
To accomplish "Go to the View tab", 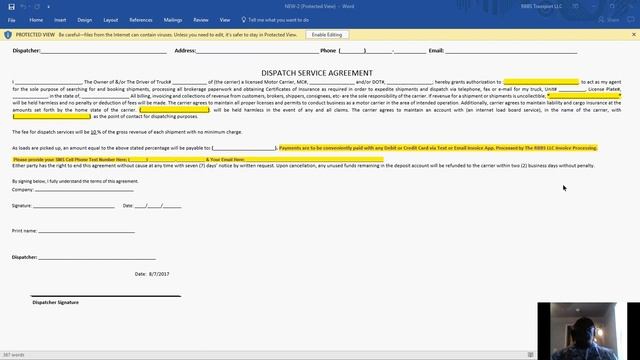I will point(225,20).
